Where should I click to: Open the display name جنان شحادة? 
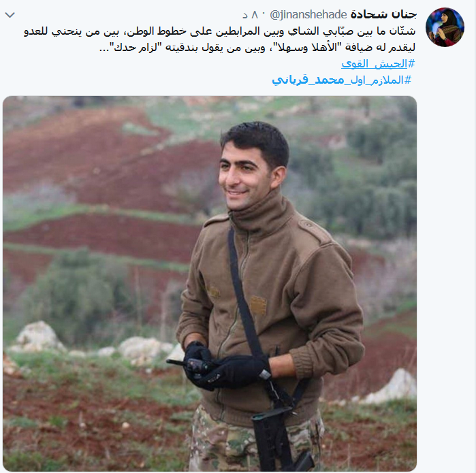(x=383, y=14)
